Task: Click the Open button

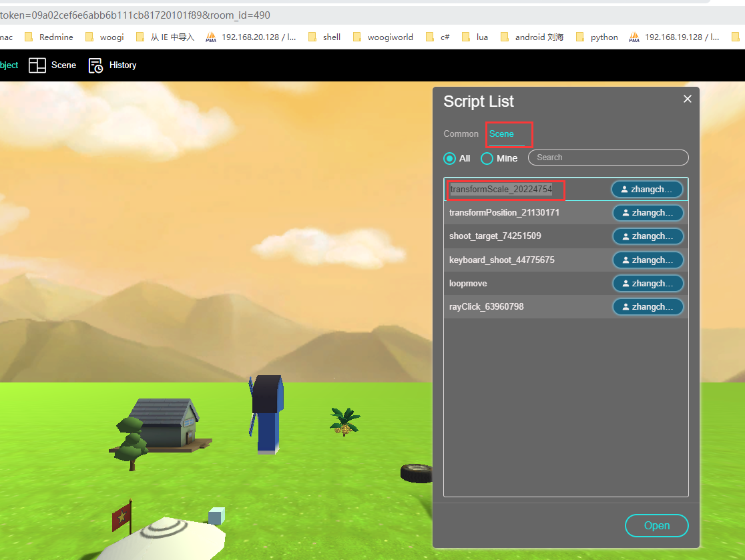Action: 656,525
